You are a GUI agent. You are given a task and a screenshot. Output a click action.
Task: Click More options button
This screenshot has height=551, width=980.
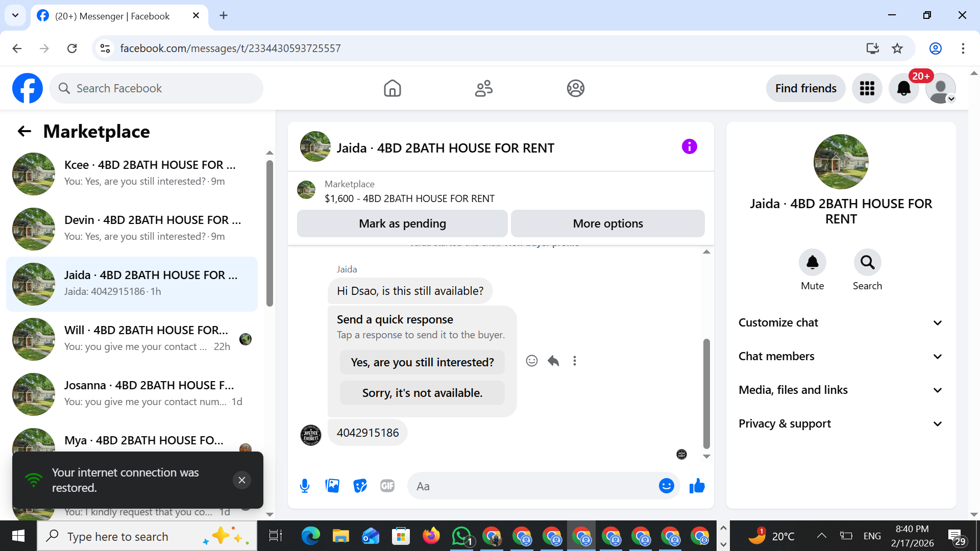point(607,223)
